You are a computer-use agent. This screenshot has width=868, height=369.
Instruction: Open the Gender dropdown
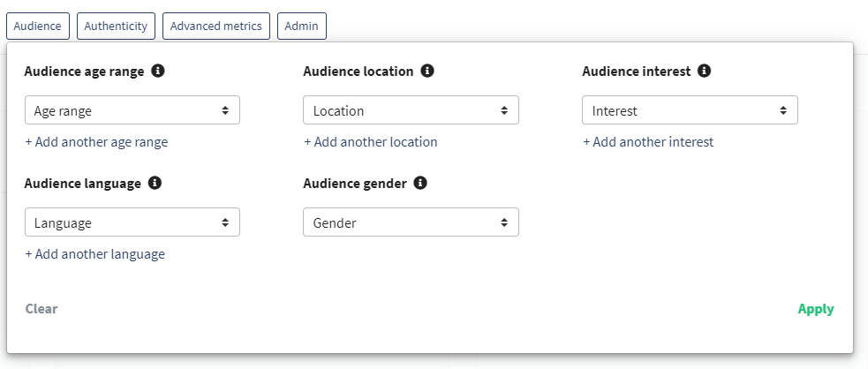click(x=411, y=222)
